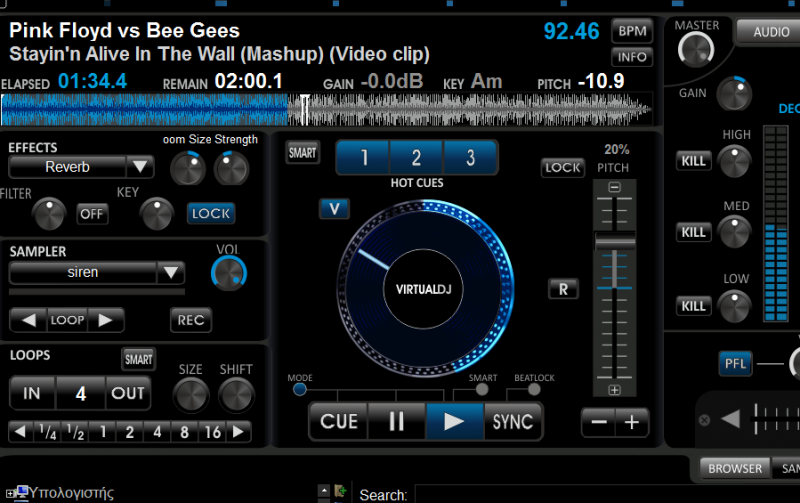Click the play button on the deck
Viewport: 800px width, 503px height.
tap(454, 421)
